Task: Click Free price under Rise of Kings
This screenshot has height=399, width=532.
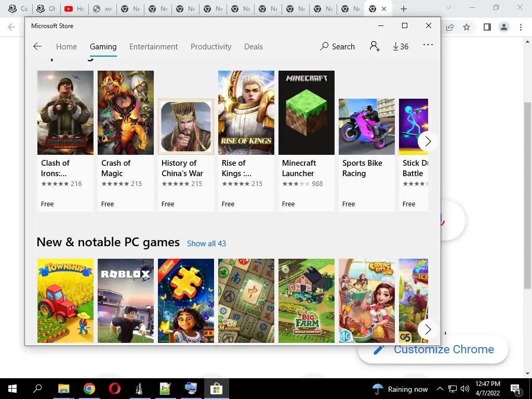Action: (228, 204)
